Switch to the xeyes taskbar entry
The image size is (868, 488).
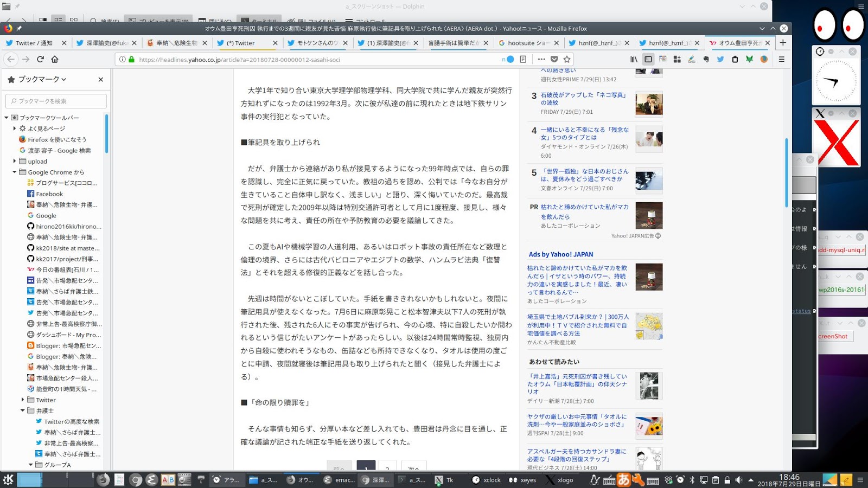coord(523,480)
